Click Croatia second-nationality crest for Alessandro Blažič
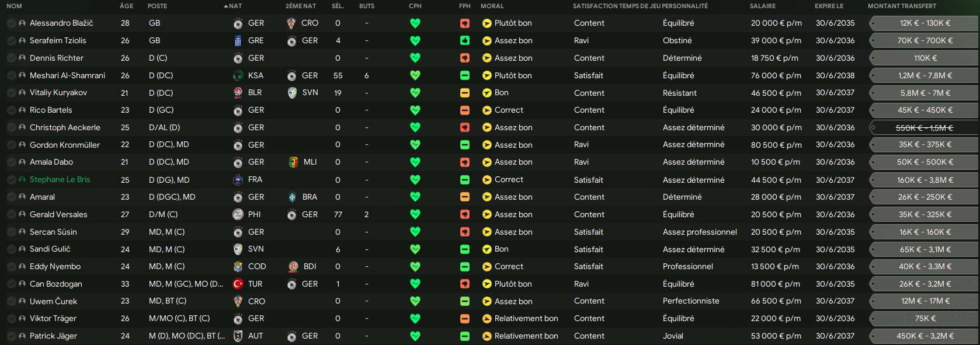980x345 pixels. click(291, 23)
